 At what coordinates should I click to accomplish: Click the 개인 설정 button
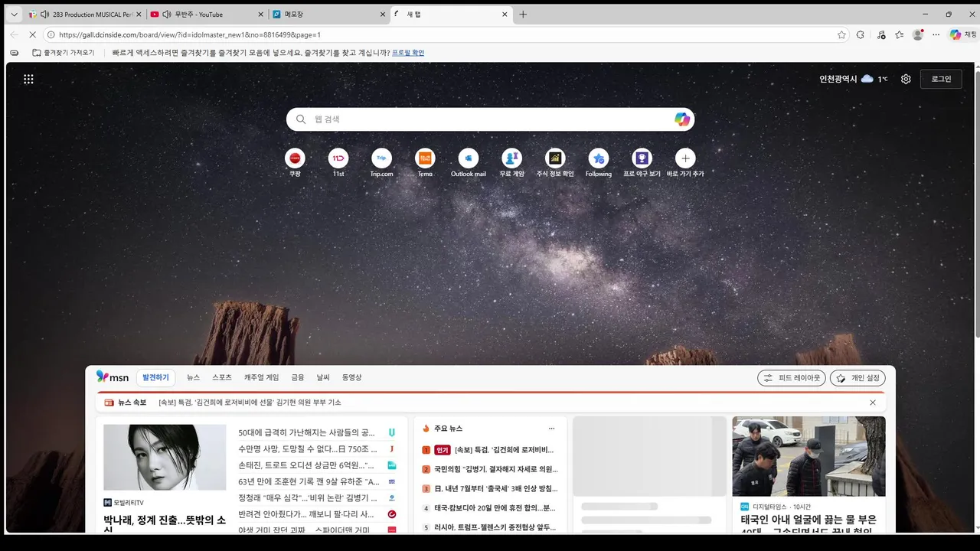coord(857,378)
